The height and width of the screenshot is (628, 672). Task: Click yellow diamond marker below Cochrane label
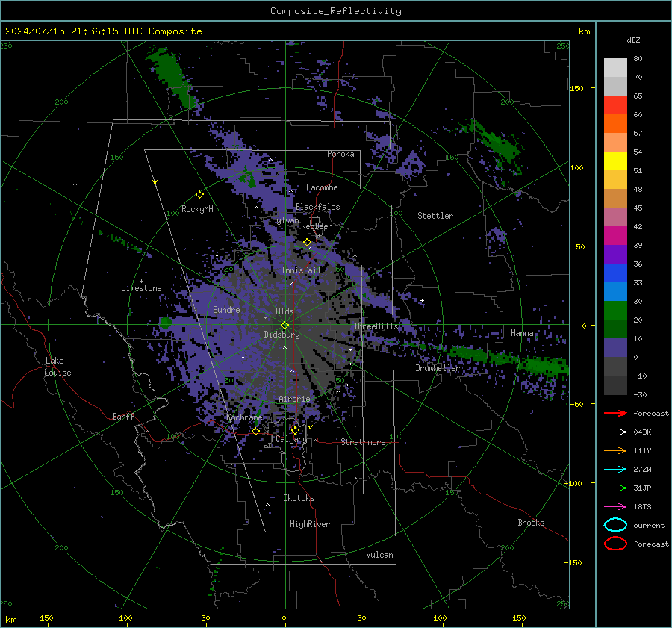(255, 432)
